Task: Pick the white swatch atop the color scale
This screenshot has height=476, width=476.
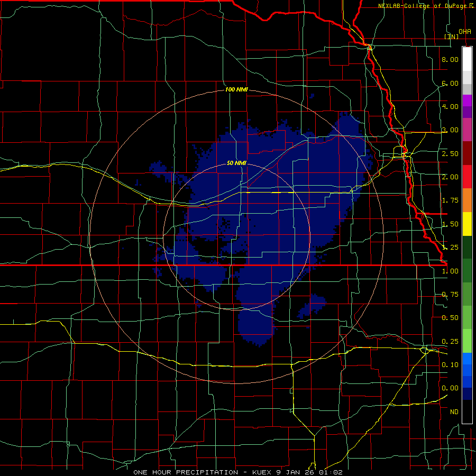Action: (x=467, y=59)
